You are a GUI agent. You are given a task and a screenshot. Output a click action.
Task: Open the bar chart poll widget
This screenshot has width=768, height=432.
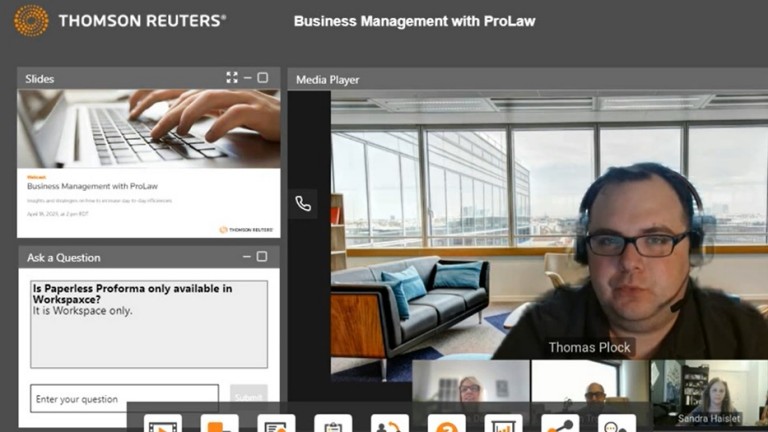click(x=503, y=424)
